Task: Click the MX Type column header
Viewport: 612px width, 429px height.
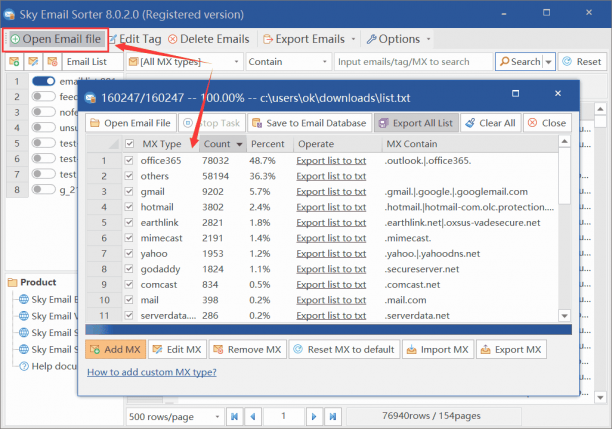Action: point(162,144)
